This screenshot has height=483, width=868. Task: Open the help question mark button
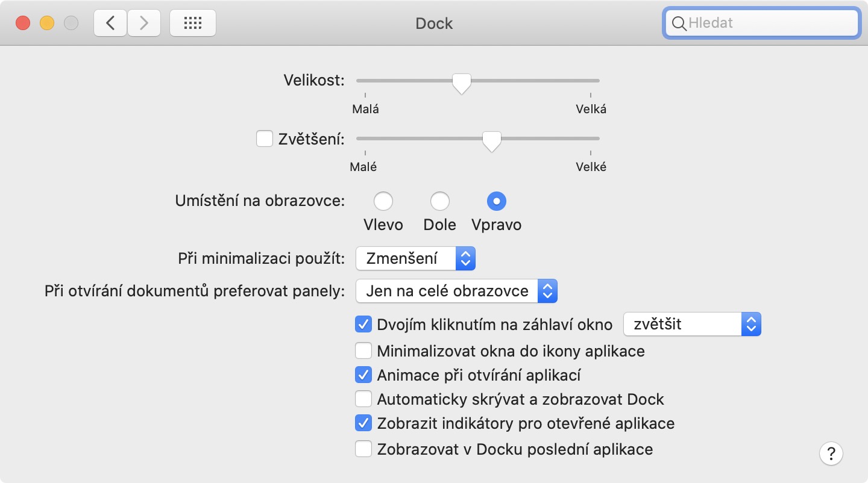(831, 453)
